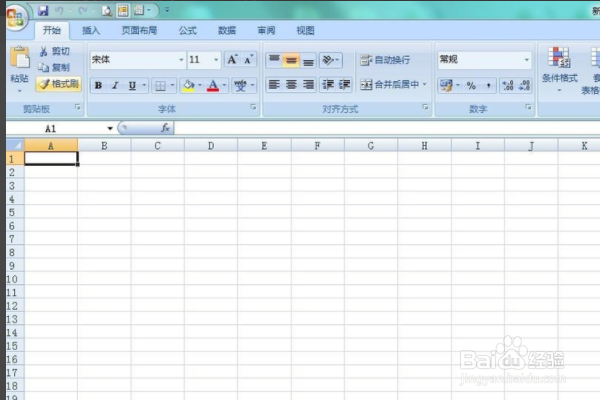This screenshot has height=400, width=600.
Task: Open the 对齐方式 dialog launcher
Action: (x=425, y=107)
